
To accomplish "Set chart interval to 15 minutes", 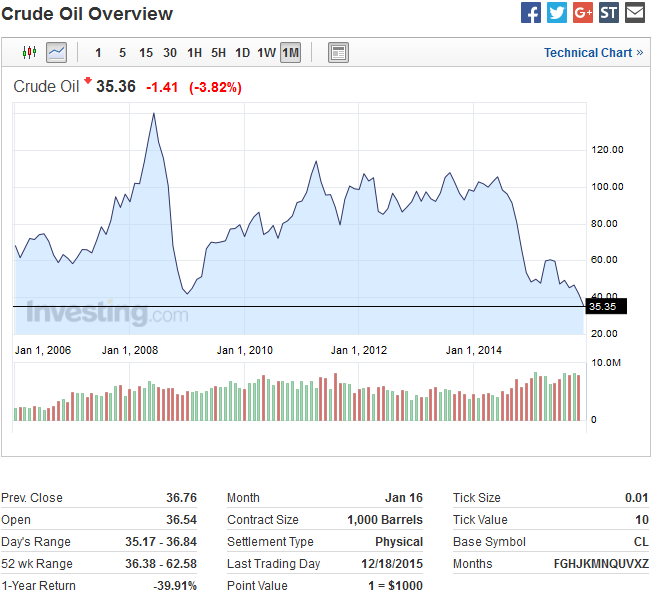I will point(146,53).
